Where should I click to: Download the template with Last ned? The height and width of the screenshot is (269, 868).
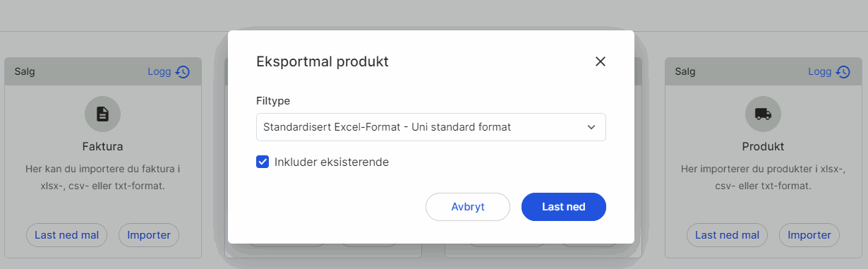coord(564,207)
